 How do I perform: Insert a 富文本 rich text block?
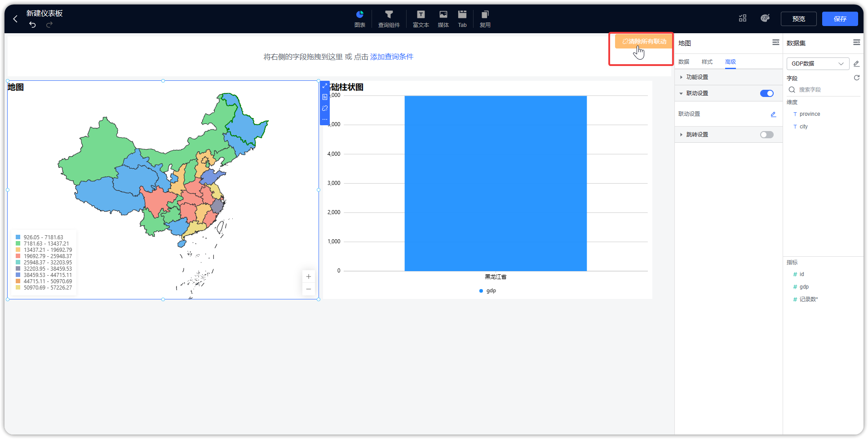tap(421, 19)
